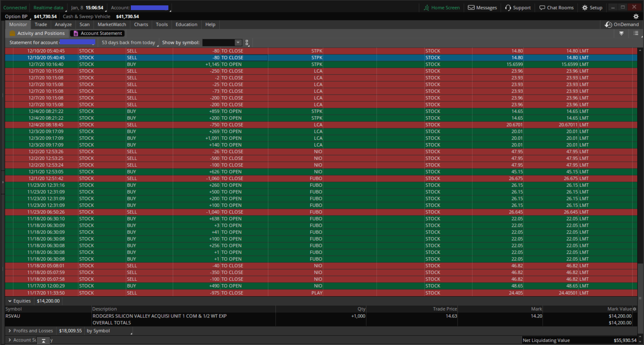Open Chat Rooms
The width and height of the screenshot is (644, 345).
(x=556, y=7)
